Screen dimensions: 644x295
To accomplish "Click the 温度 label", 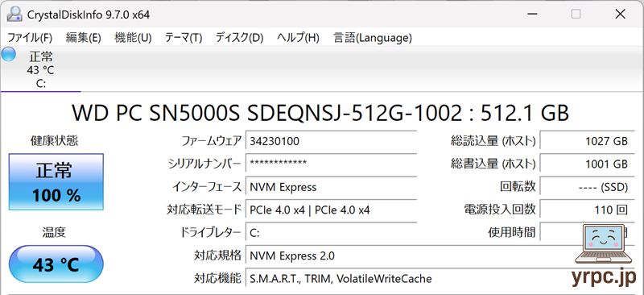I will coord(54,232).
